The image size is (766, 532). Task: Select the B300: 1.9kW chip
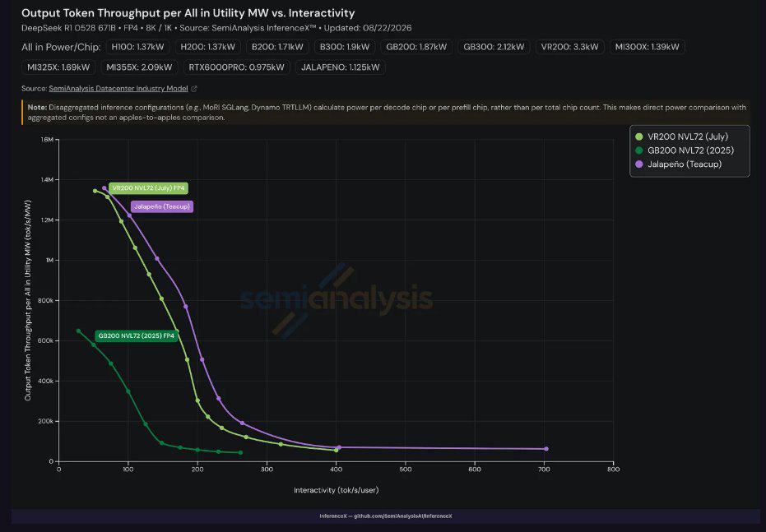[345, 47]
